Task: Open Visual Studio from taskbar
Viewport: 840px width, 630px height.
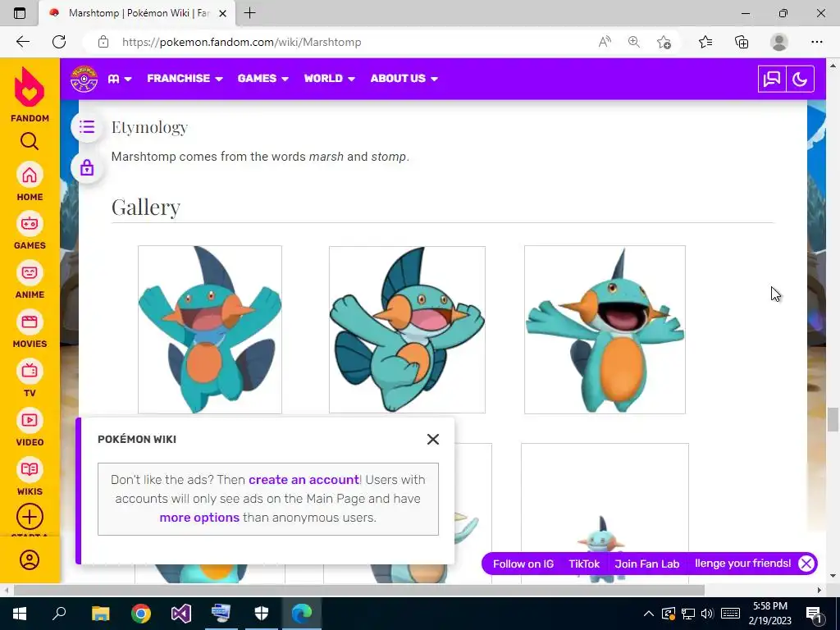Action: 181,613
